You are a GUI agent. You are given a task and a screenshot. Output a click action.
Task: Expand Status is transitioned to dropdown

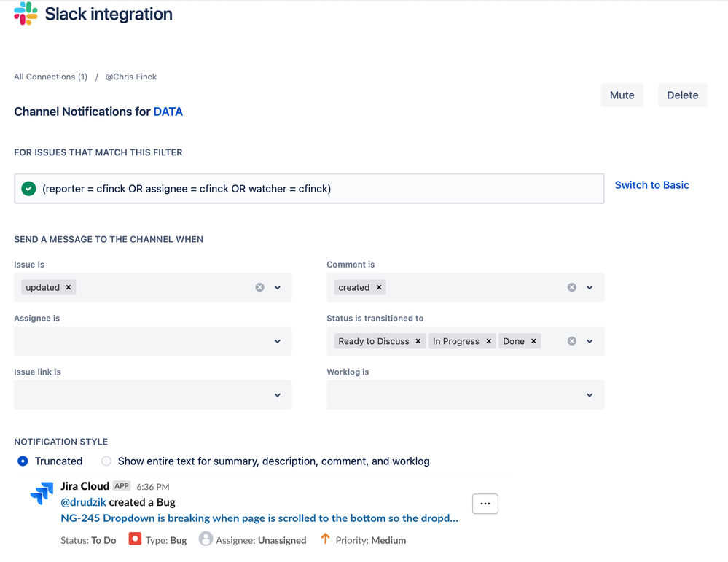(590, 341)
